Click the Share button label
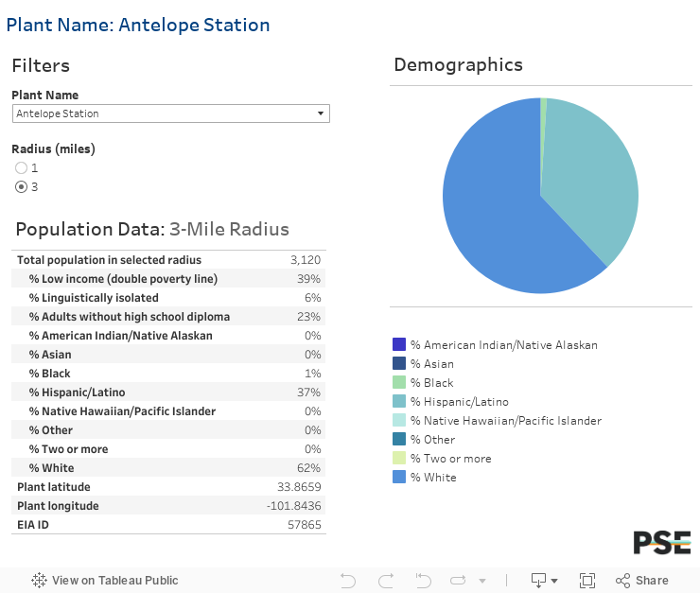Image resolution: width=700 pixels, height=593 pixels. [x=652, y=581]
